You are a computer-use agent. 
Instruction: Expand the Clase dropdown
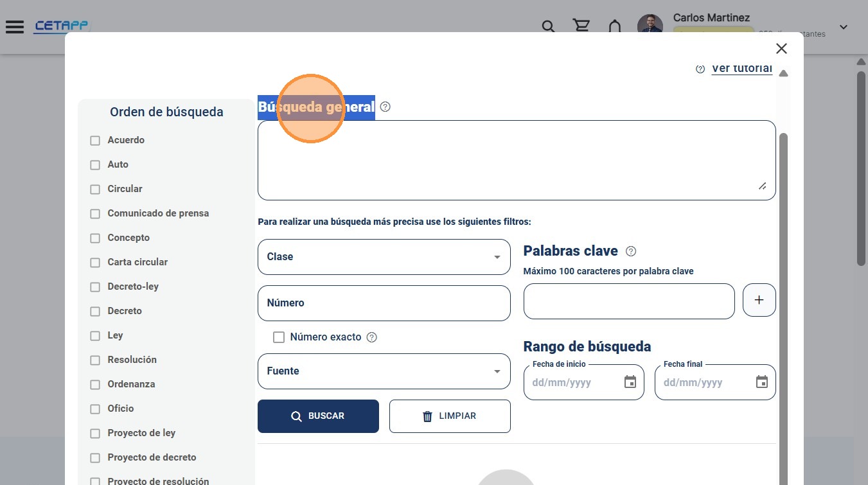tap(384, 257)
